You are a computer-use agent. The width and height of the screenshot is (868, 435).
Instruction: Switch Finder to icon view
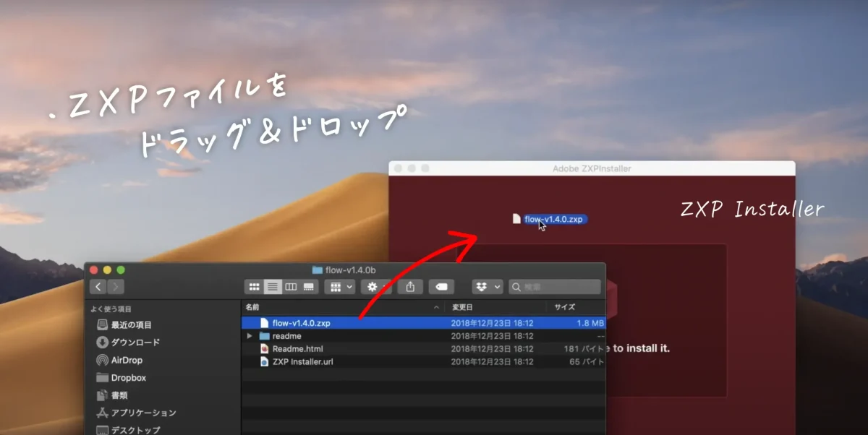point(254,287)
